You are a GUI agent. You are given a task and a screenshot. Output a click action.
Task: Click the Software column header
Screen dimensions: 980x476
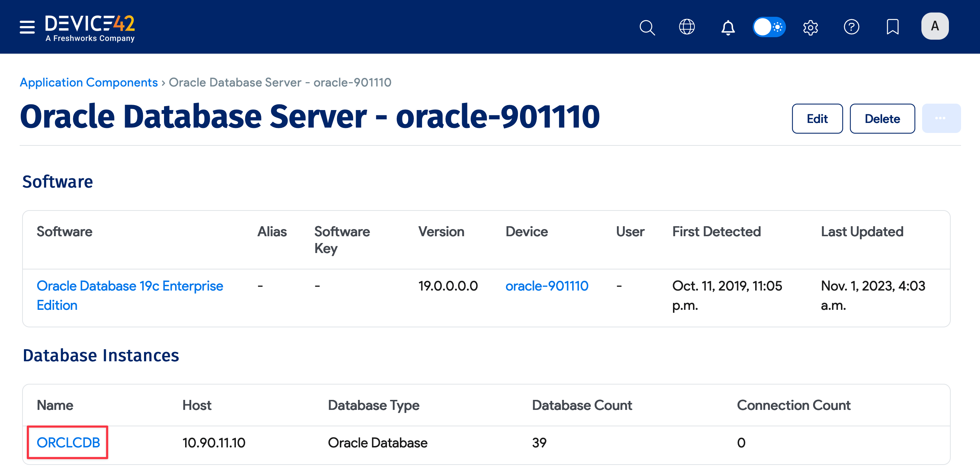coord(64,231)
